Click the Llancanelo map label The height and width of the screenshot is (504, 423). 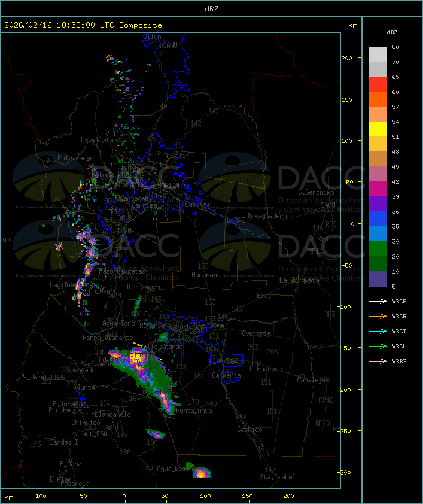(x=112, y=414)
